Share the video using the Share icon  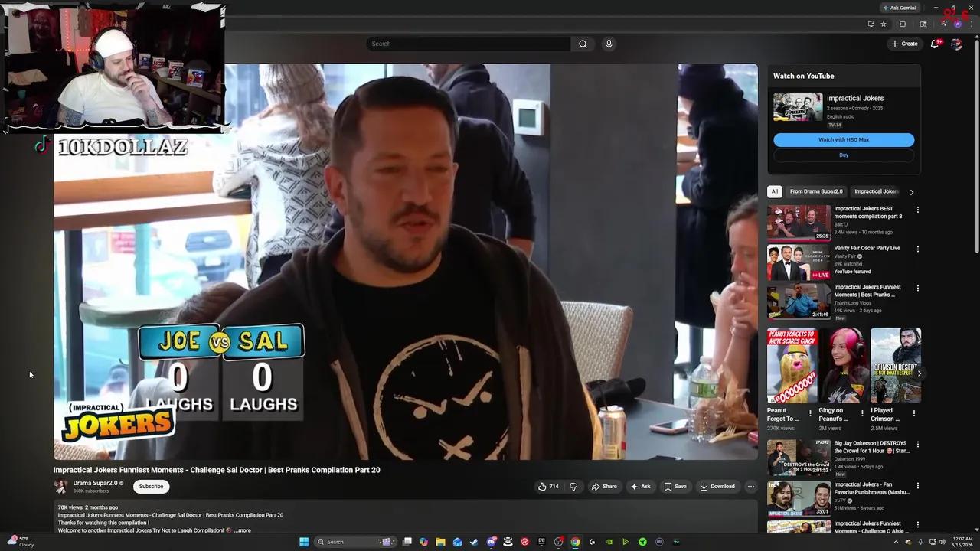pyautogui.click(x=605, y=487)
